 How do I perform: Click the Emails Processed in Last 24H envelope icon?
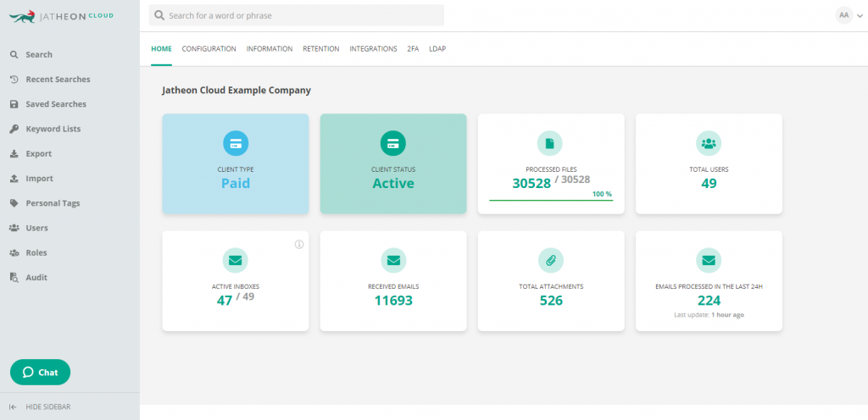[x=709, y=260]
